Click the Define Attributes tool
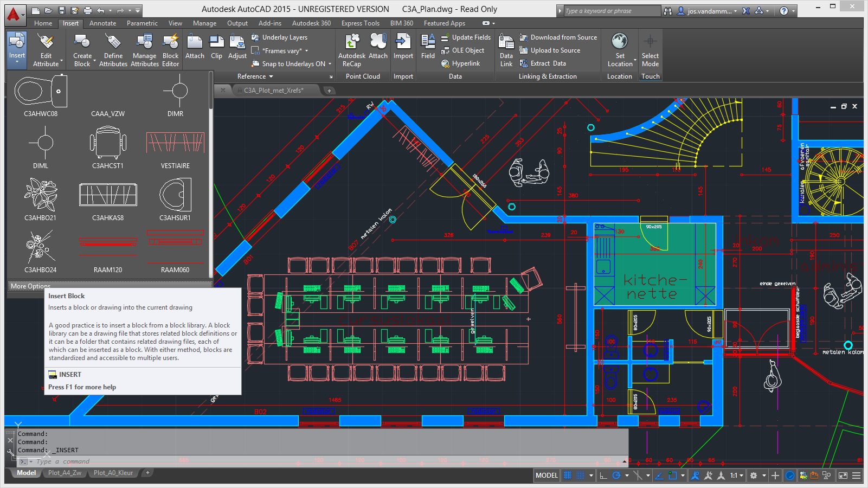868x488 pixels. [113, 49]
